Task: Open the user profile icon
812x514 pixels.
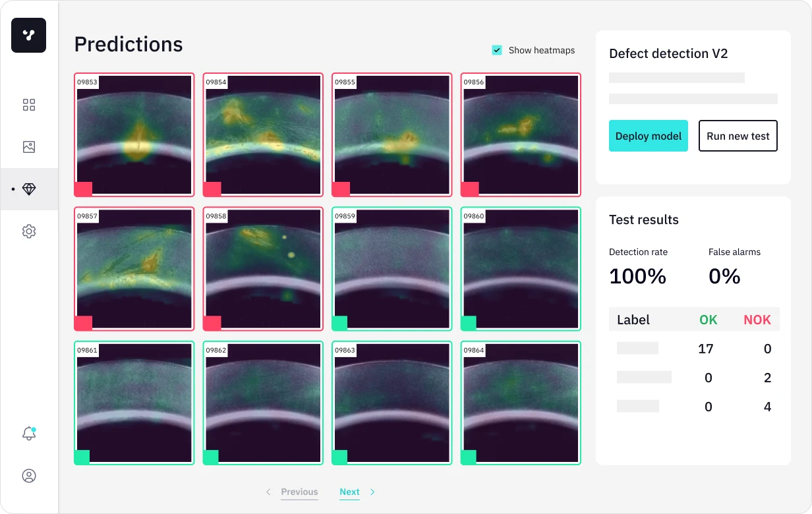Action: tap(29, 476)
